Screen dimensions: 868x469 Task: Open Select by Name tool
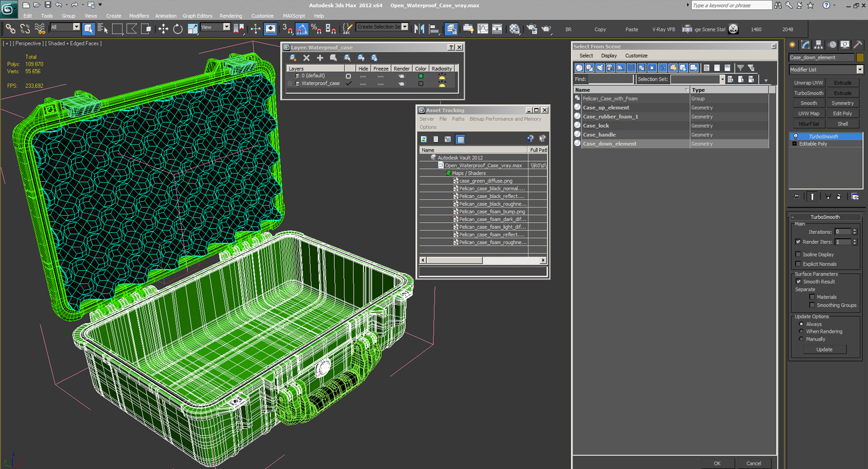[x=103, y=29]
